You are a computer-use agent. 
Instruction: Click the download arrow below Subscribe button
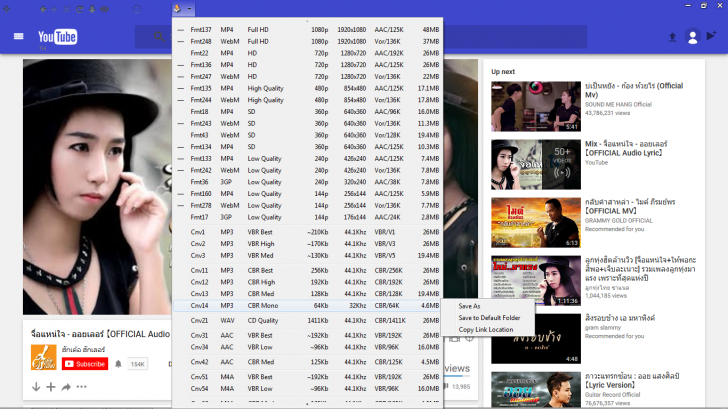(x=36, y=387)
